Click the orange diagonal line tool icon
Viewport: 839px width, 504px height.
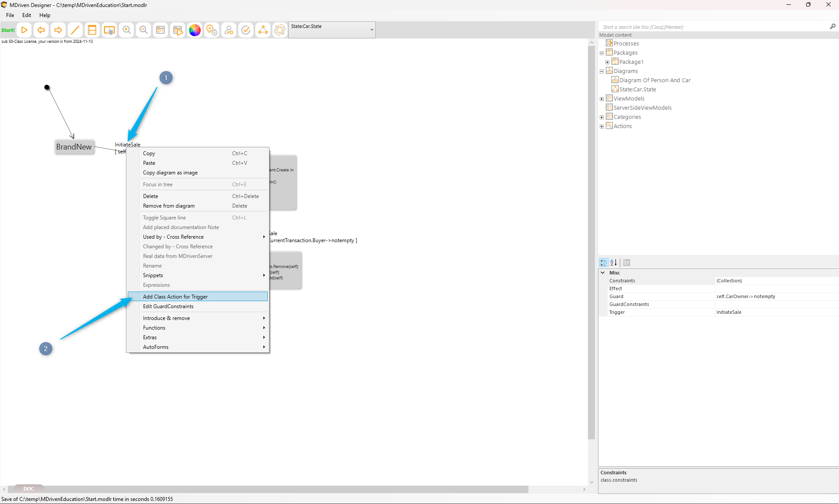pos(75,30)
